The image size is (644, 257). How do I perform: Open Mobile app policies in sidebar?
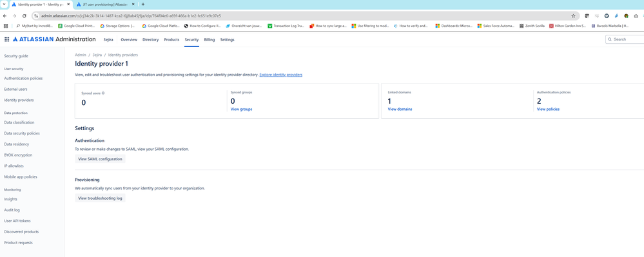click(x=21, y=177)
